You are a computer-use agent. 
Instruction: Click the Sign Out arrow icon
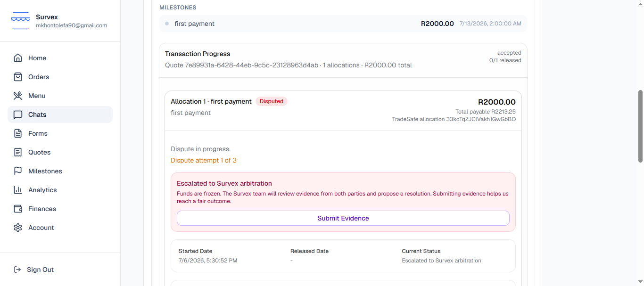point(17,270)
